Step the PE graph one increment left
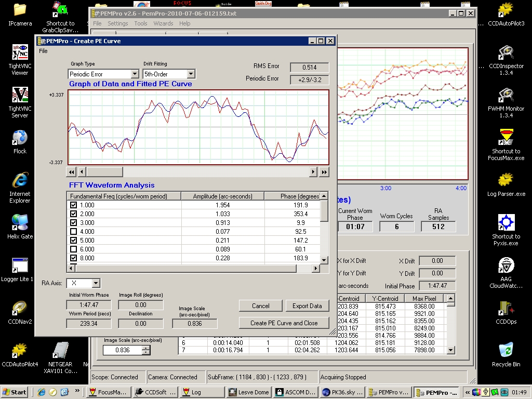Image resolution: width=532 pixels, height=399 pixels. 82,172
